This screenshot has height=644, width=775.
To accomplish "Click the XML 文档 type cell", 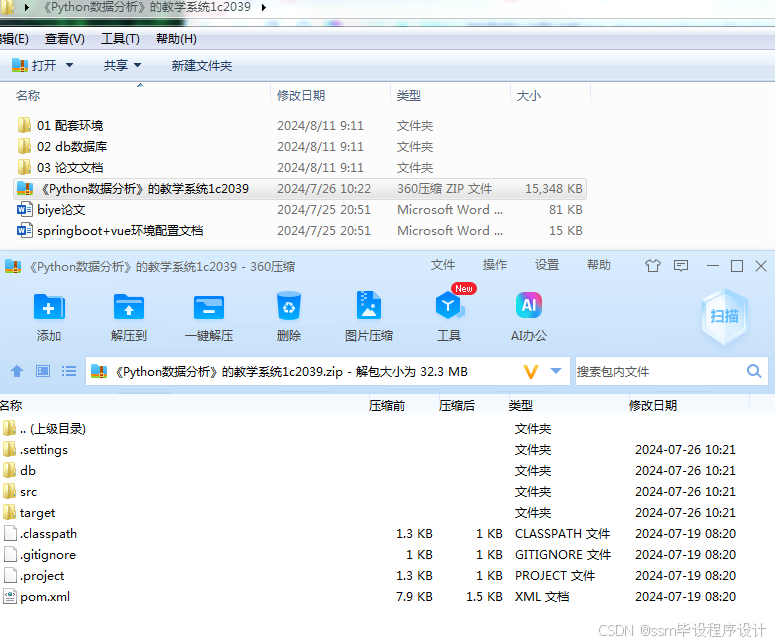I will (x=542, y=597).
